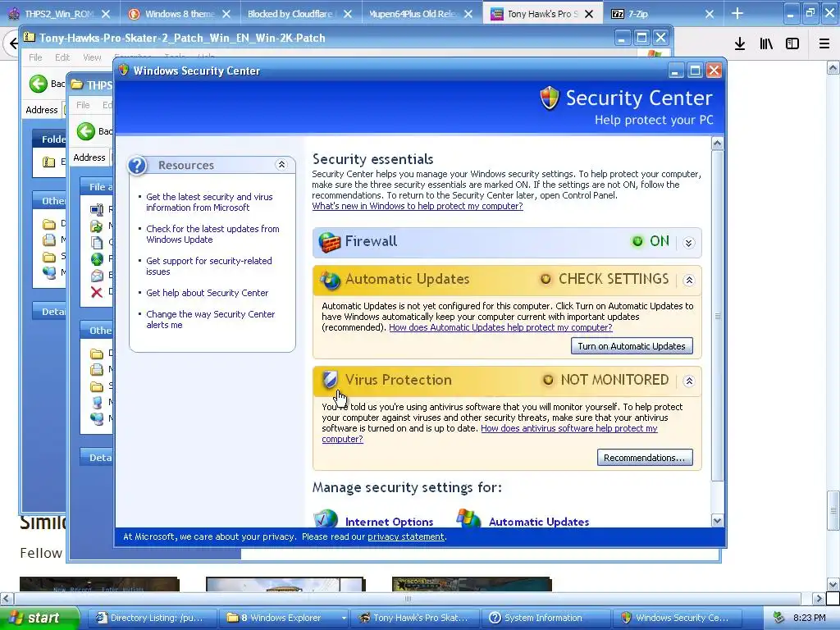Open the Firefox downloads arrow icon
Image resolution: width=840 pixels, height=630 pixels.
click(x=740, y=44)
